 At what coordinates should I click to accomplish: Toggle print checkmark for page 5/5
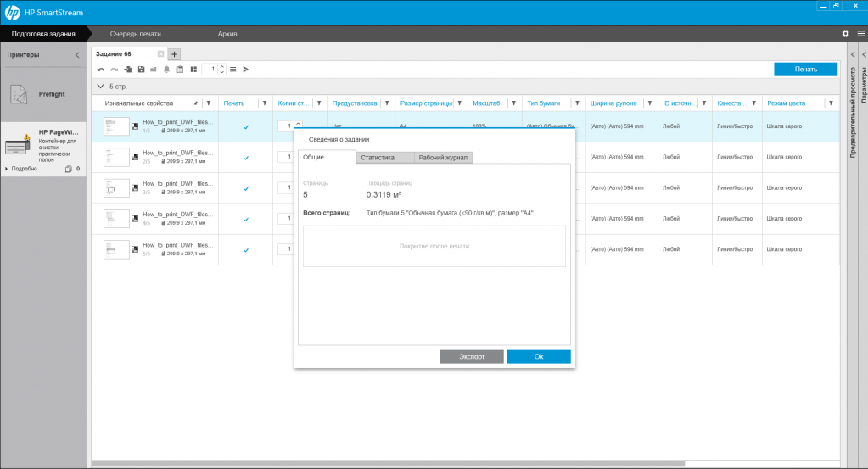point(246,250)
